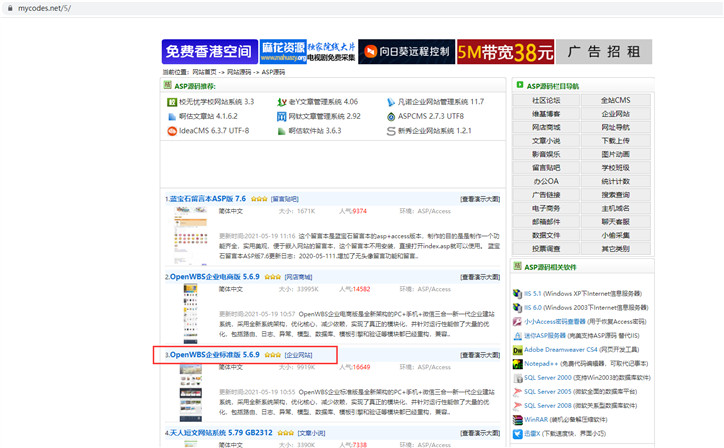Click the IIS 5.1 server icon
Screen dimensions: 724x448
point(517,294)
